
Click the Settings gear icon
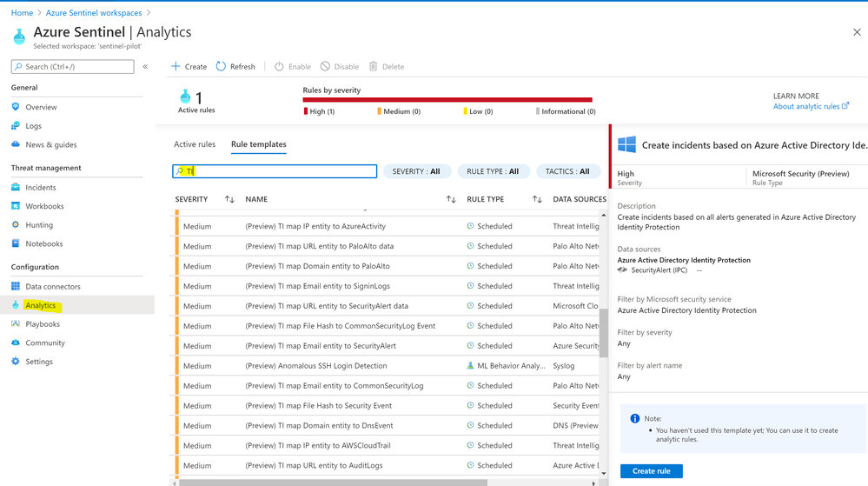(x=16, y=362)
